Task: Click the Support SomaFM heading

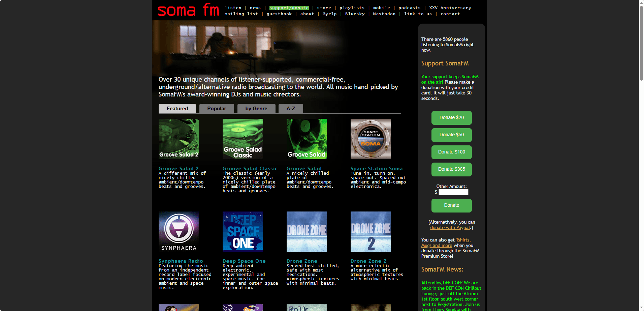Action: (x=445, y=63)
